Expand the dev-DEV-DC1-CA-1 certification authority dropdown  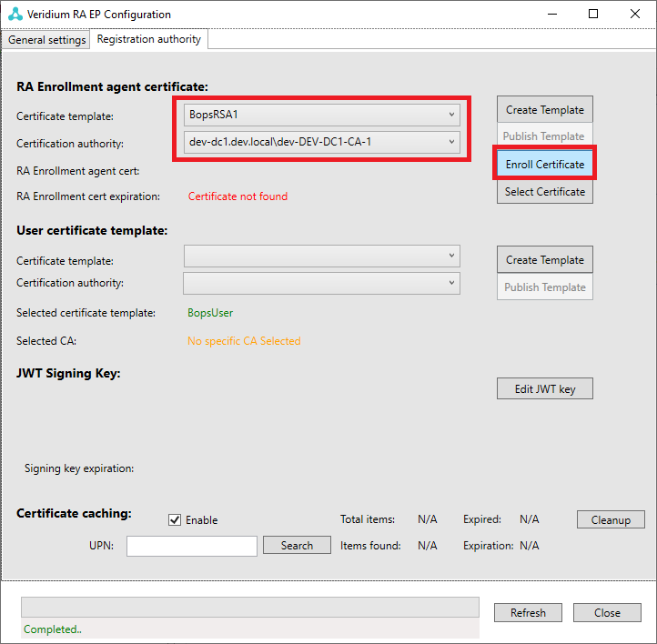click(322, 142)
